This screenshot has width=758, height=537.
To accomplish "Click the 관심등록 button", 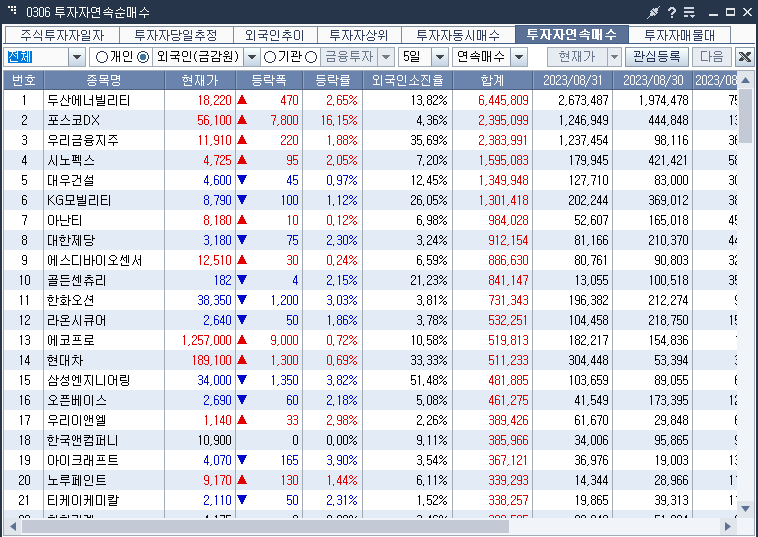I will [x=656, y=57].
